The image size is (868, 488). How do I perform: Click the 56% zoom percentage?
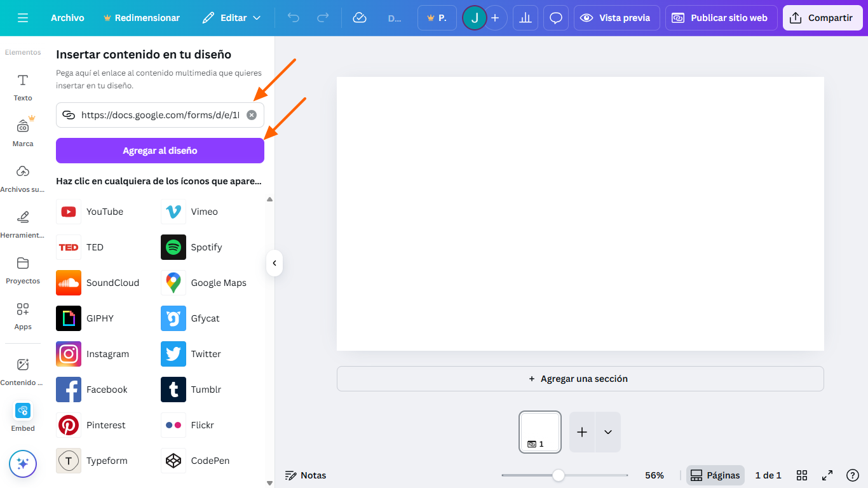(x=654, y=475)
